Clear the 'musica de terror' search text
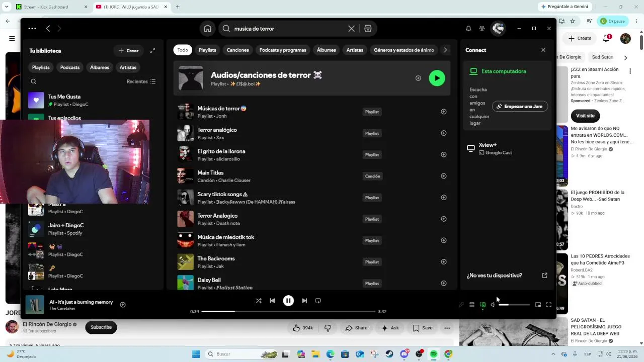644x362 pixels. coord(352,29)
